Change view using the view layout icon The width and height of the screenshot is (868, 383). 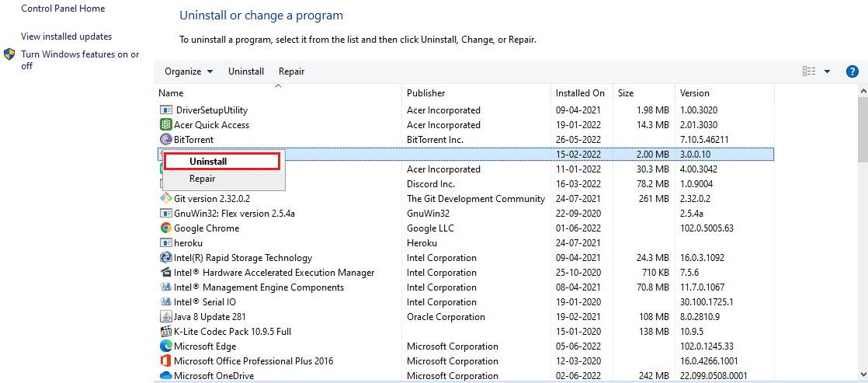point(809,71)
